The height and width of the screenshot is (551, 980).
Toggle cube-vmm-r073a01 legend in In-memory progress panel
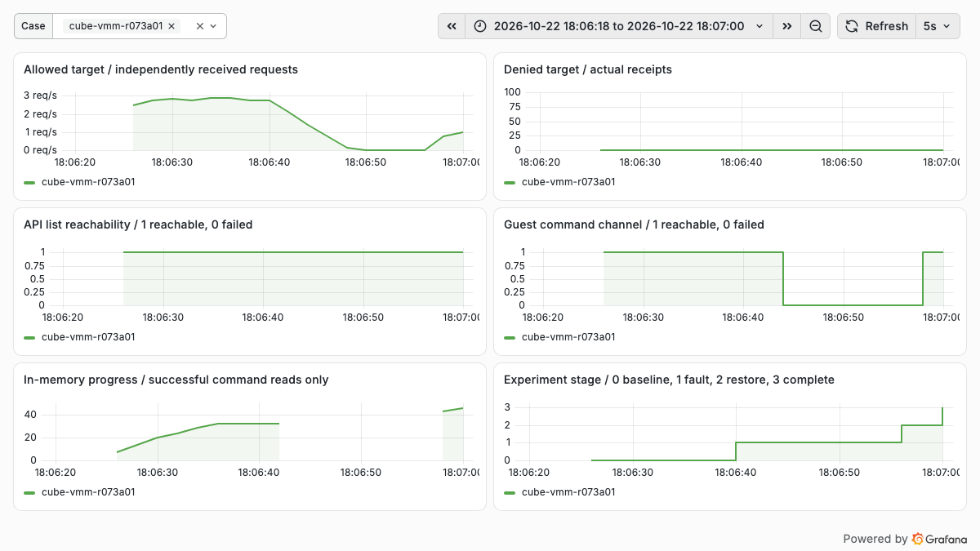tap(88, 492)
